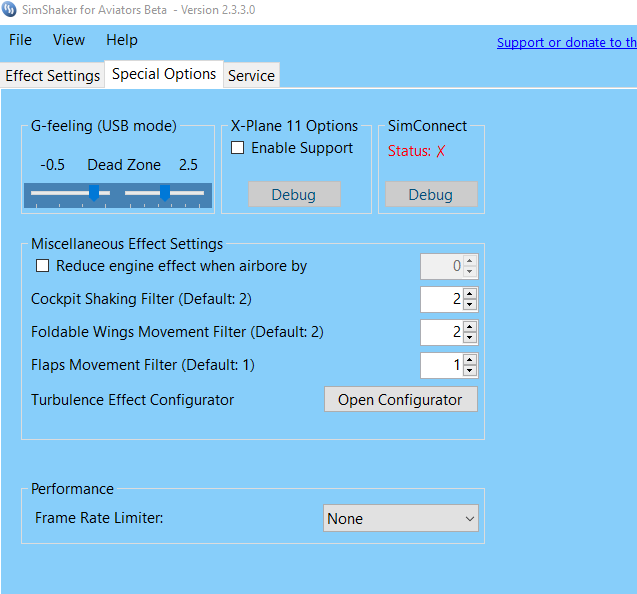Click the -0.5 dead zone value
The width and height of the screenshot is (637, 594).
click(x=52, y=165)
